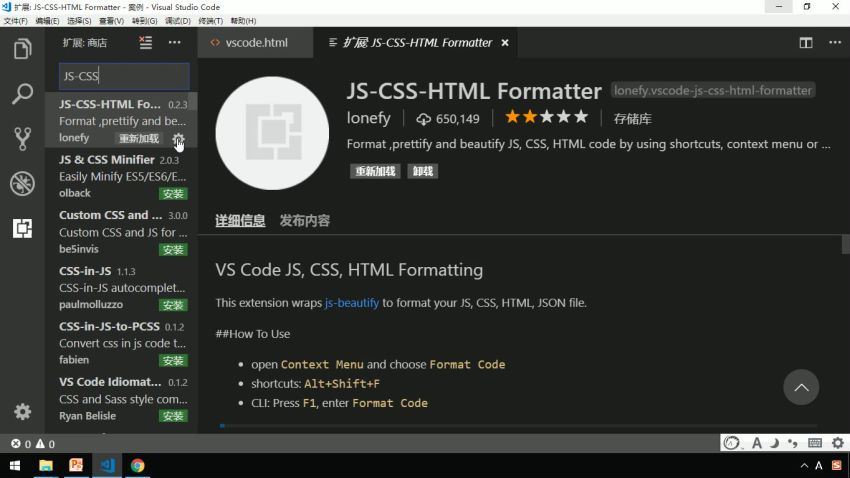This screenshot has height=478, width=850.
Task: Open the 帮助(H) menu
Action: click(x=243, y=21)
